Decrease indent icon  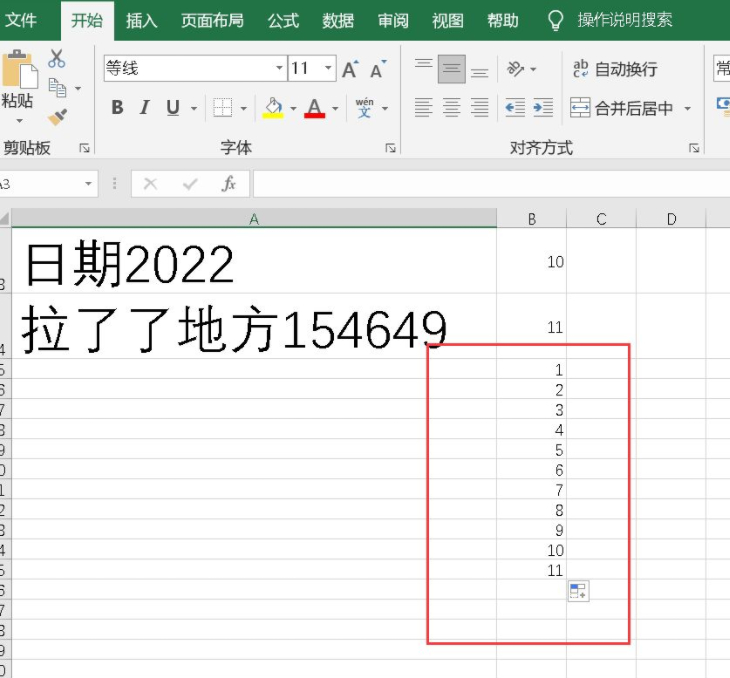pos(515,108)
